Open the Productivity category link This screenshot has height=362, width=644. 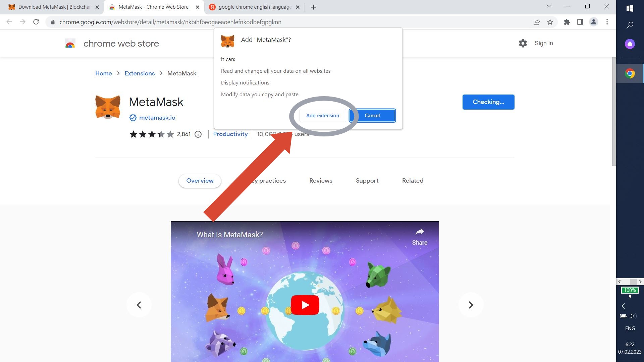coord(230,134)
